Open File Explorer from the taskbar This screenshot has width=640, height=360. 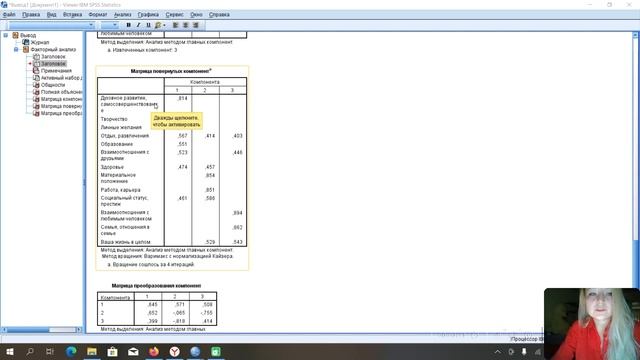pyautogui.click(x=92, y=351)
